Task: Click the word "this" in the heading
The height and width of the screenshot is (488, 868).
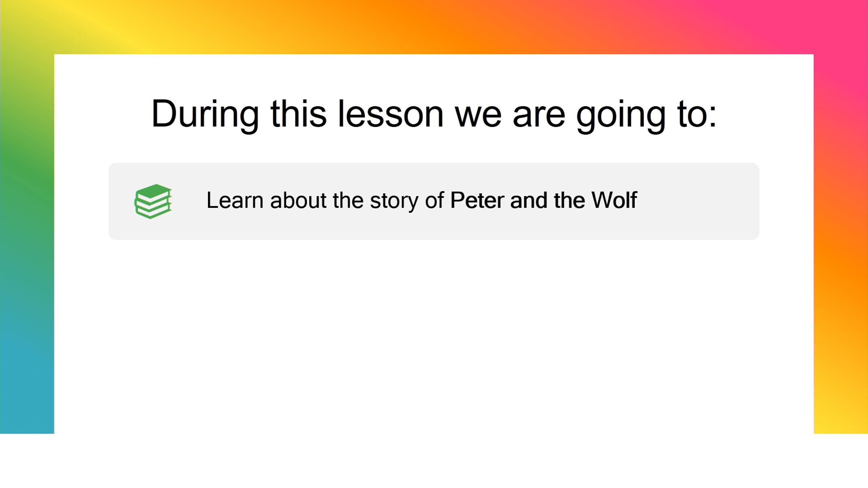Action: click(298, 114)
